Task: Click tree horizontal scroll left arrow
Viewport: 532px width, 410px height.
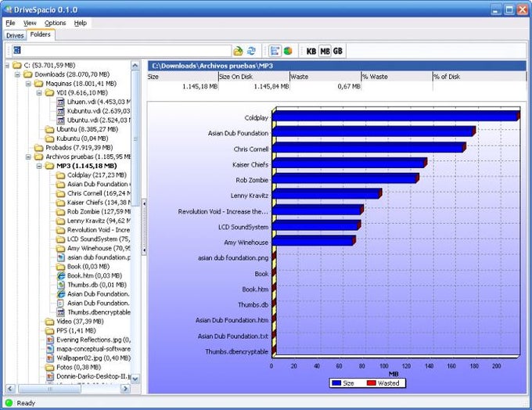Action: point(10,389)
